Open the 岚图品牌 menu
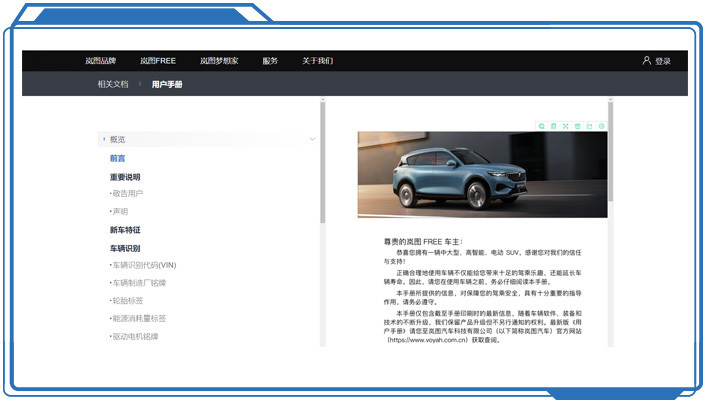Viewport: 706px width, 402px height. coord(101,61)
